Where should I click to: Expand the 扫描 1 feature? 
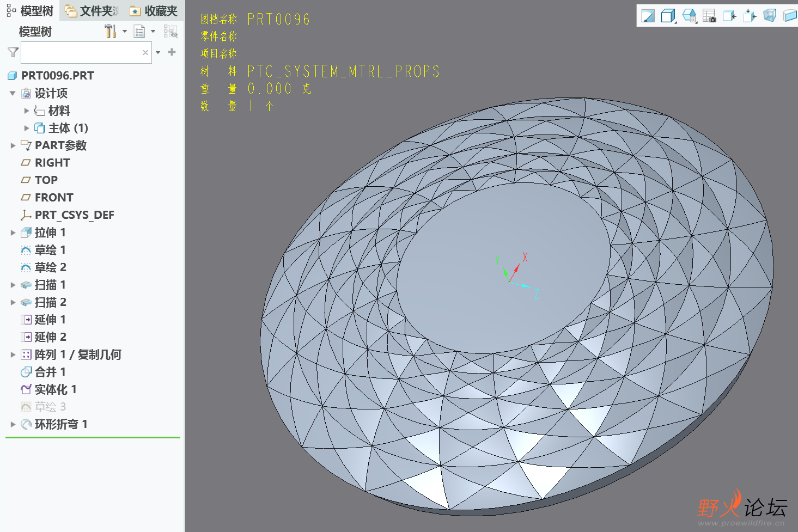[x=13, y=285]
